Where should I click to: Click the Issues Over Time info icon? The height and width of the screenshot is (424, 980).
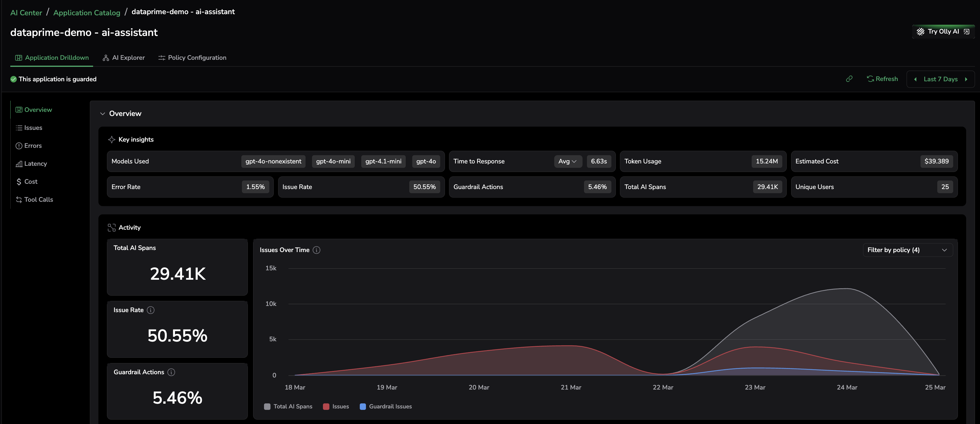tap(316, 250)
